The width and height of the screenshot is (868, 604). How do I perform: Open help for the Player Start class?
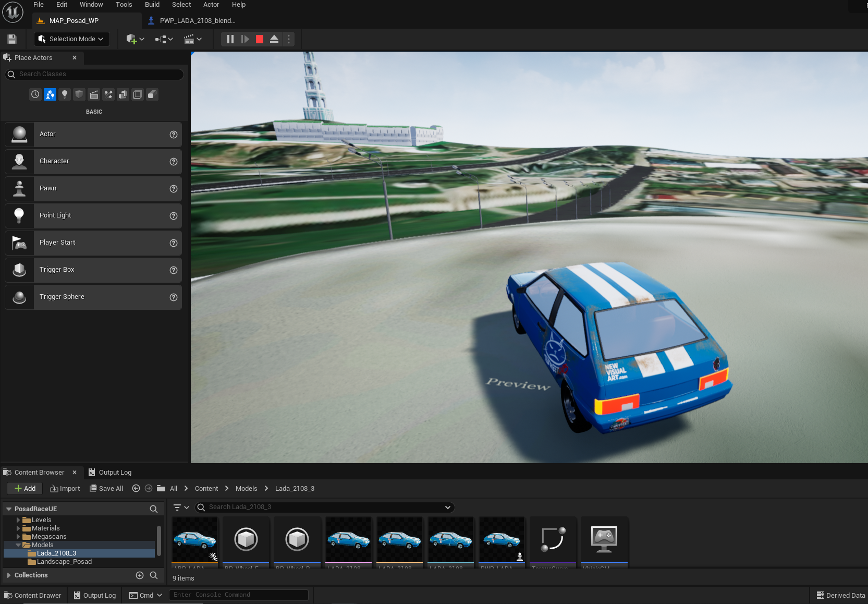(174, 243)
